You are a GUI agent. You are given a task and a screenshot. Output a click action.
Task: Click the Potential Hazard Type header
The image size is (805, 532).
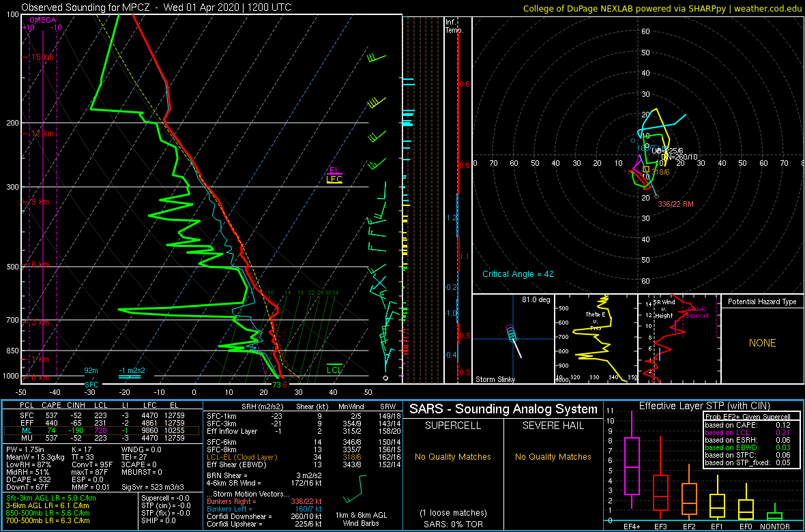[763, 302]
